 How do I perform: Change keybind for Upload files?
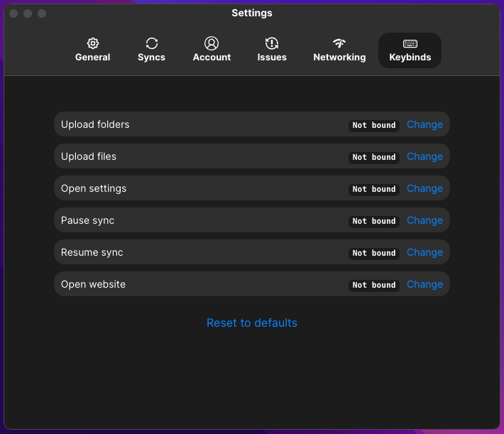coord(424,156)
